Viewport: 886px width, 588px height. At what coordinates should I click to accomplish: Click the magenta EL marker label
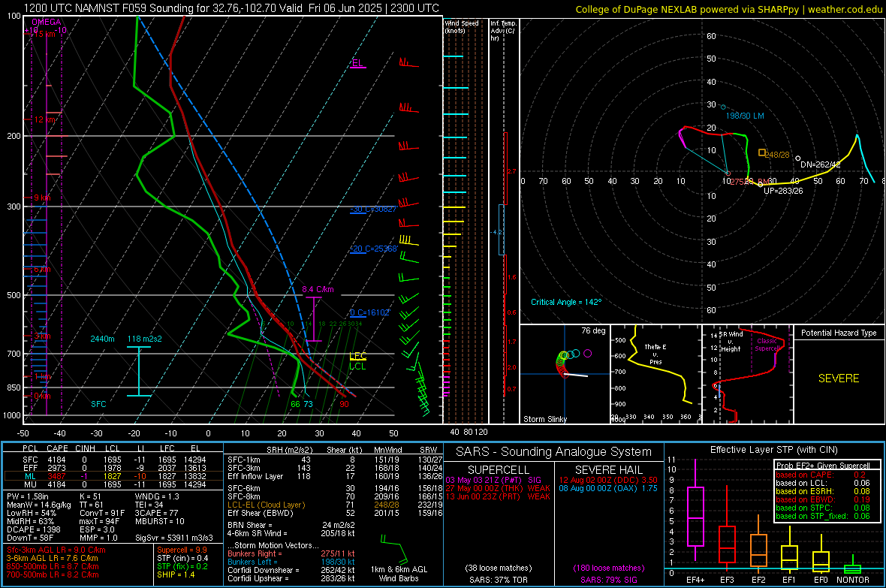tap(357, 63)
